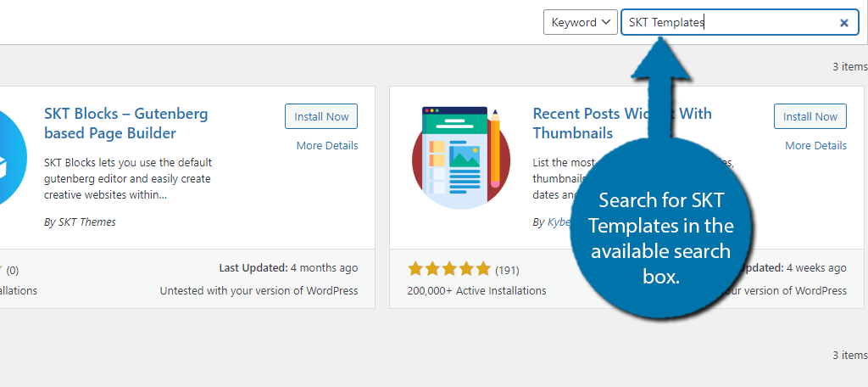Open the Keyword search type dropdown
The image size is (868, 387).
pyautogui.click(x=580, y=23)
